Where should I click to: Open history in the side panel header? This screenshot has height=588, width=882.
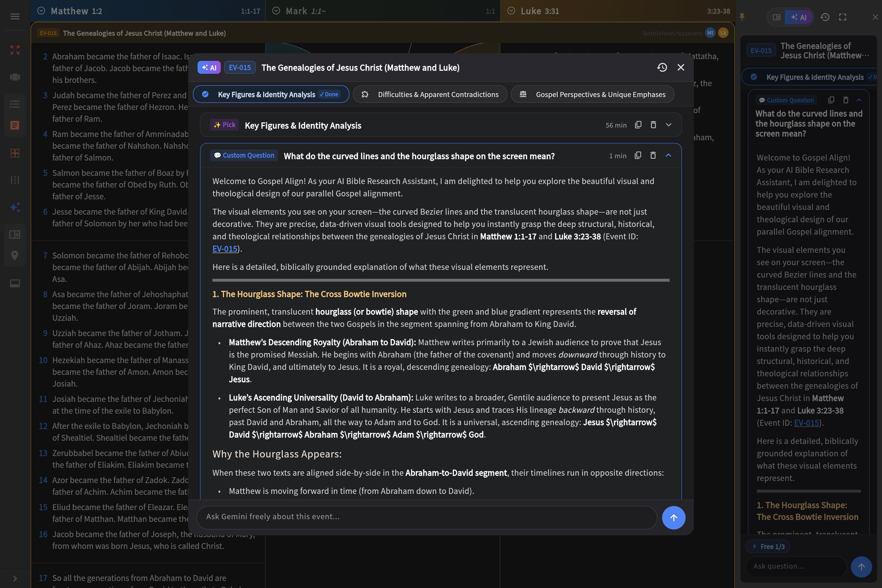(825, 17)
